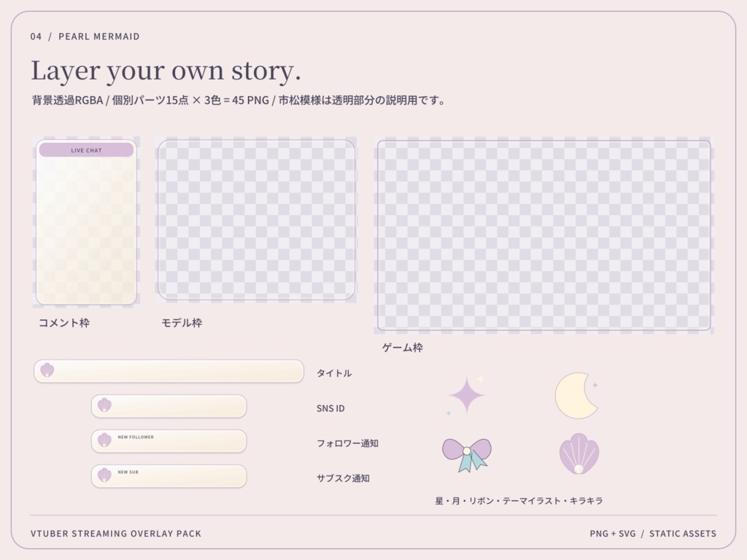
Task: Click the モデル枠 label
Action: tap(182, 323)
